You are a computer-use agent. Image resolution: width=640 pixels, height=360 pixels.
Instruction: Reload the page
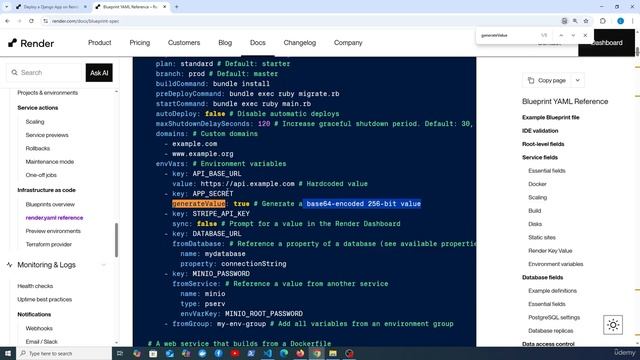tap(31, 21)
